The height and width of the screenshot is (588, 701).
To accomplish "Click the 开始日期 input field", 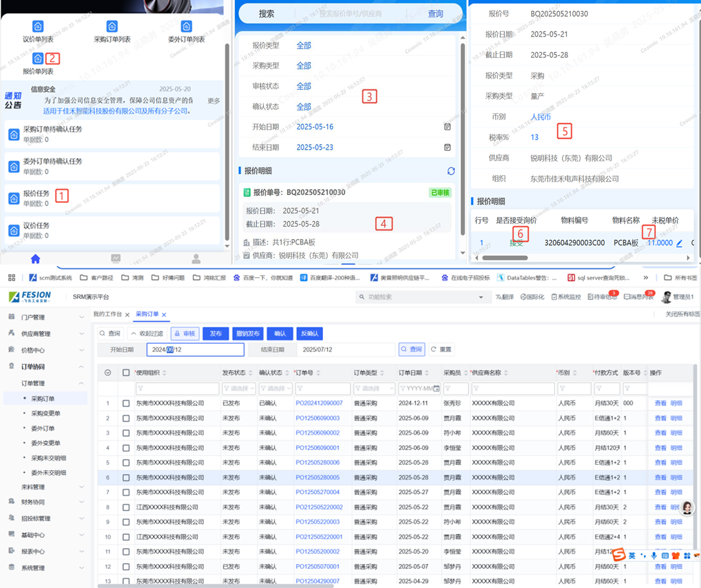I will [x=195, y=349].
